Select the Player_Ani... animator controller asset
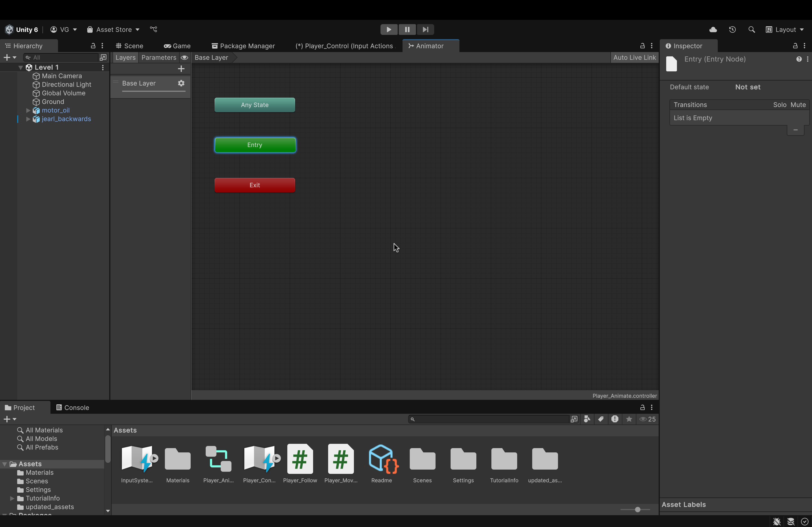 218,464
